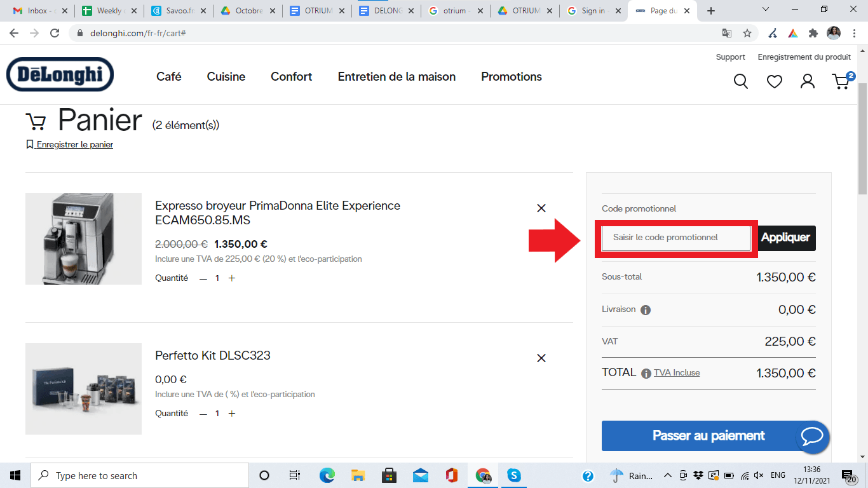Click the Appliquer promo button

786,238
